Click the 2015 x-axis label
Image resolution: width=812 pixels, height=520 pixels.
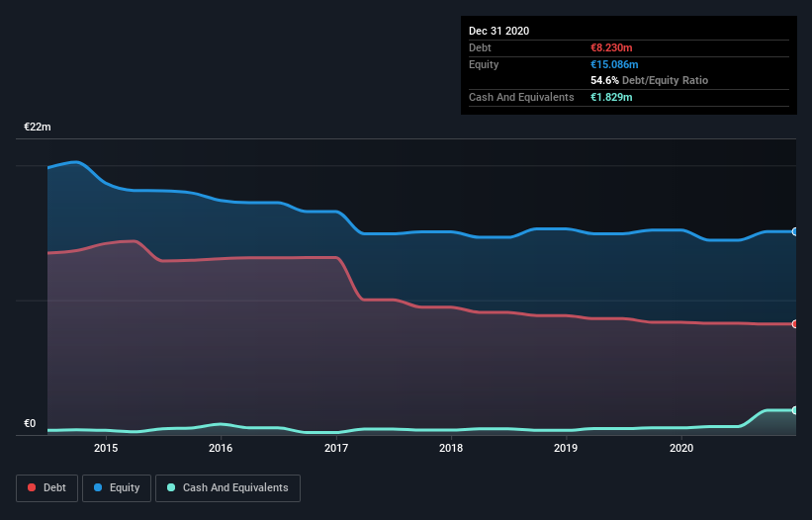point(106,448)
